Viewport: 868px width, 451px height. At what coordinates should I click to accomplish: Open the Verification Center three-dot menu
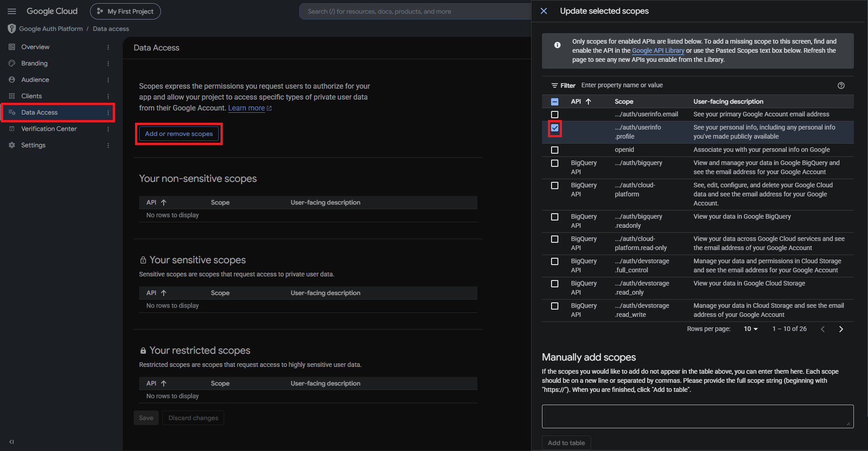108,129
